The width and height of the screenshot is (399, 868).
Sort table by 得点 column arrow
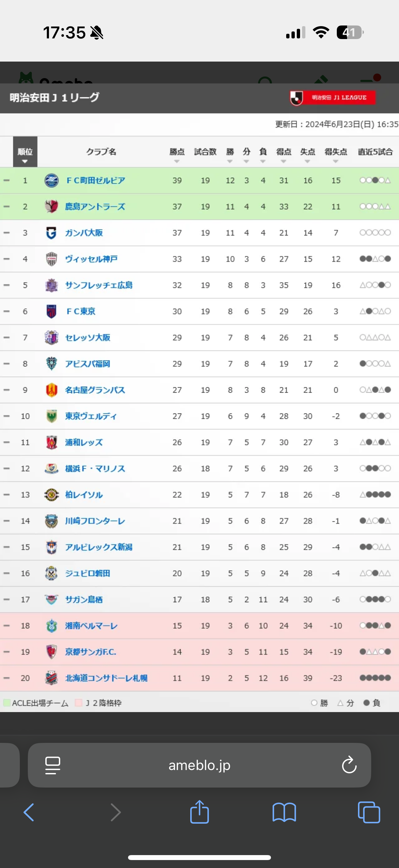click(x=284, y=162)
